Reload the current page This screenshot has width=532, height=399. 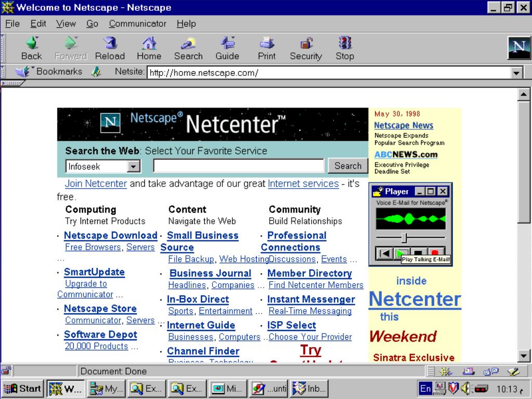pyautogui.click(x=110, y=44)
